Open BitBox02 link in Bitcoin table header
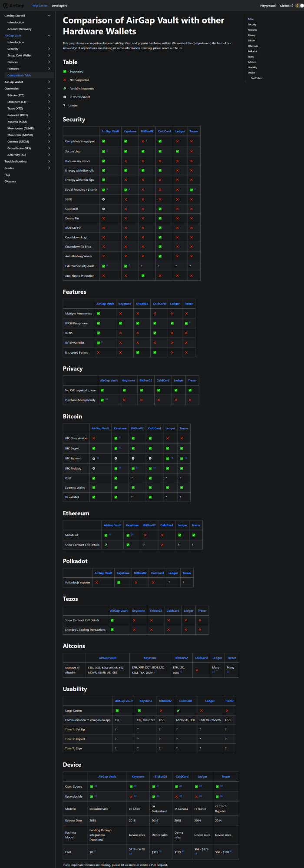304x868 pixels. point(137,428)
